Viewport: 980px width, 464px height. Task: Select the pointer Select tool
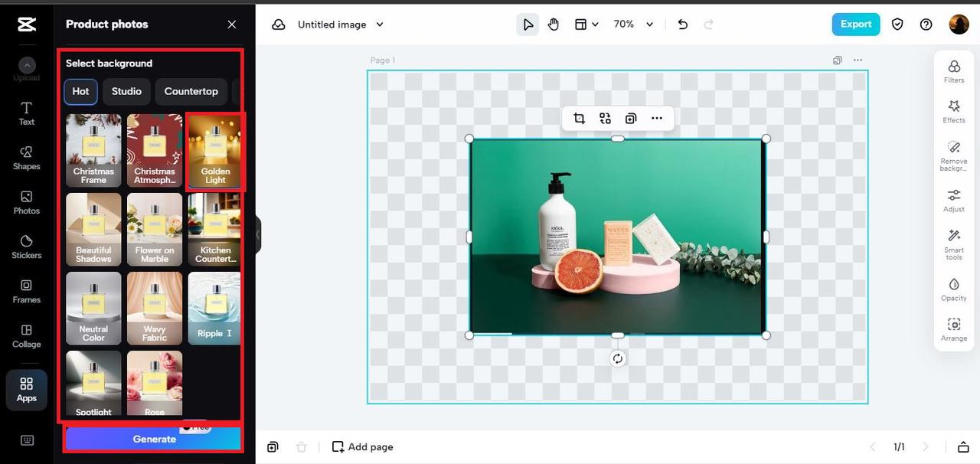tap(528, 25)
